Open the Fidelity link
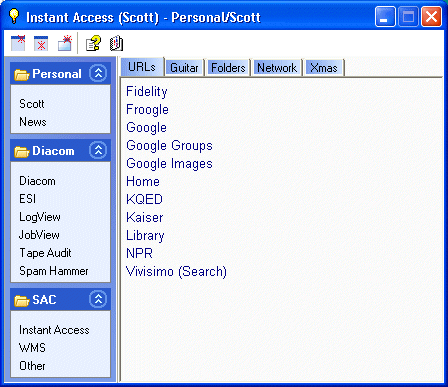Viewport: 448px width, 387px height. [x=147, y=92]
